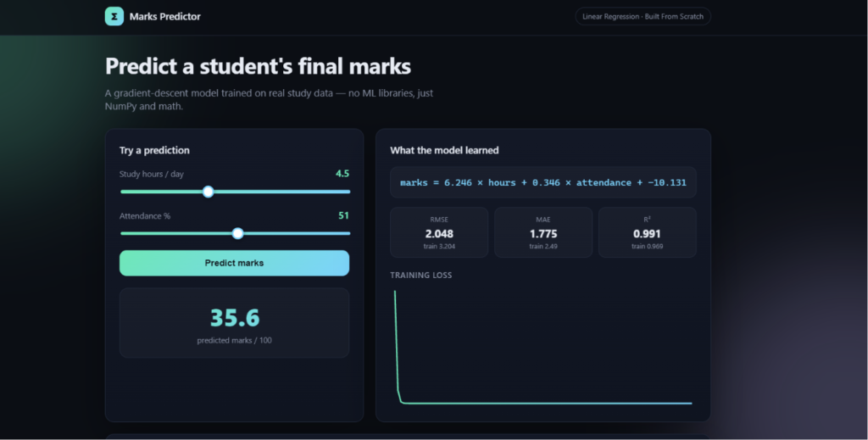Click the Study hours / day label
The image size is (868, 440).
point(152,174)
